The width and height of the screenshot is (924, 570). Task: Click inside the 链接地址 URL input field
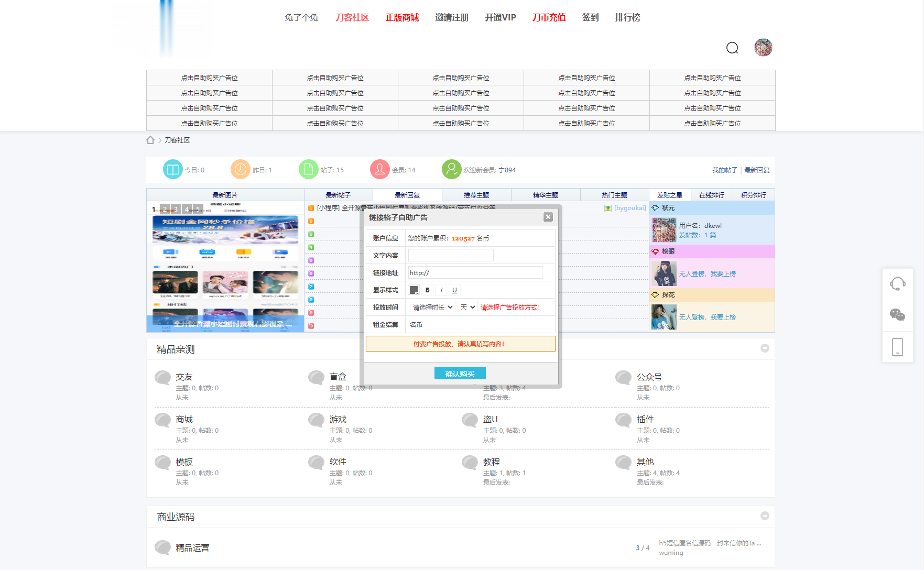point(474,272)
